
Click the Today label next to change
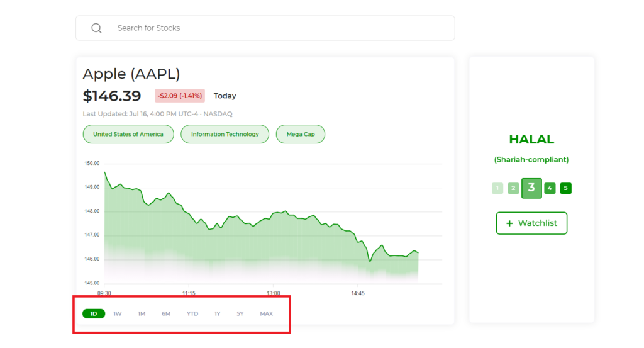coord(225,96)
